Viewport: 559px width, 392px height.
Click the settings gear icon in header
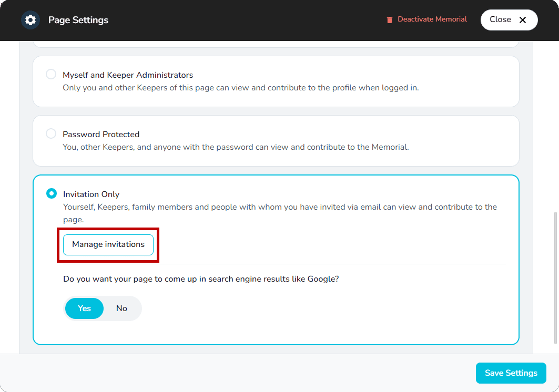[x=30, y=19]
